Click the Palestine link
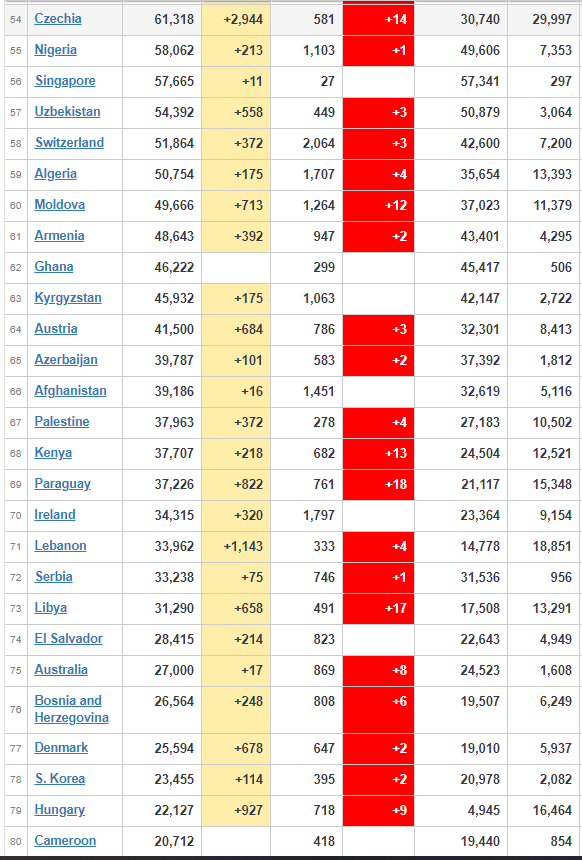This screenshot has height=860, width=582. point(61,422)
